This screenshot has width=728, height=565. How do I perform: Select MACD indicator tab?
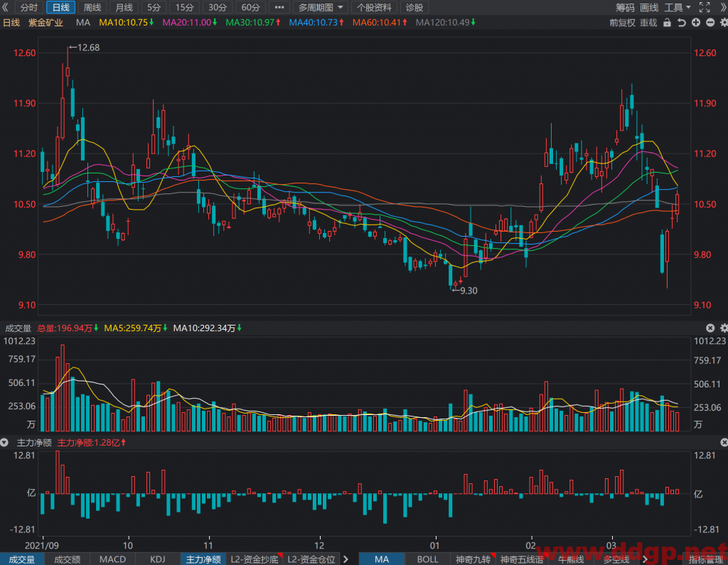click(112, 559)
